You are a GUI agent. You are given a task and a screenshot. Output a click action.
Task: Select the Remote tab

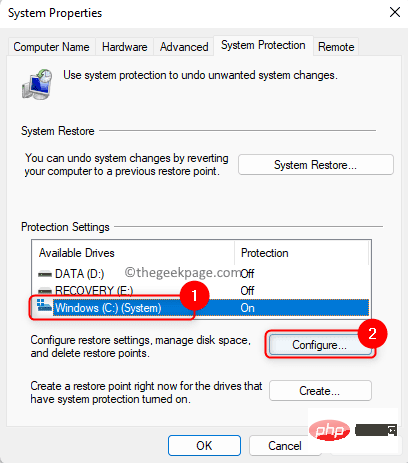336,47
